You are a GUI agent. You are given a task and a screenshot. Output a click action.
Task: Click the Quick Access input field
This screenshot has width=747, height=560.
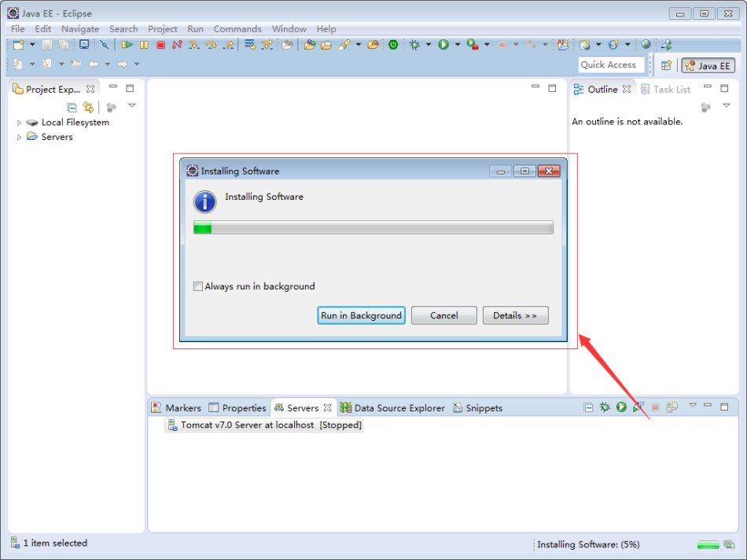coord(612,64)
